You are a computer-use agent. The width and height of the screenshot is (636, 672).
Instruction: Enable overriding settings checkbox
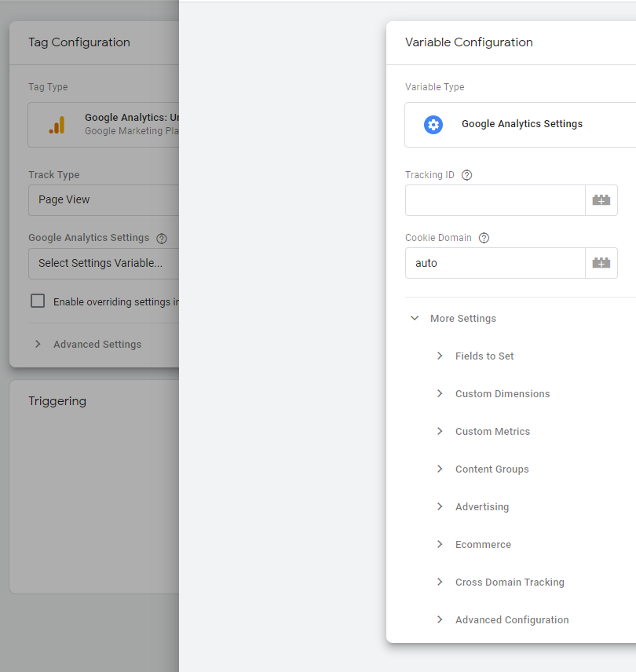pyautogui.click(x=37, y=301)
